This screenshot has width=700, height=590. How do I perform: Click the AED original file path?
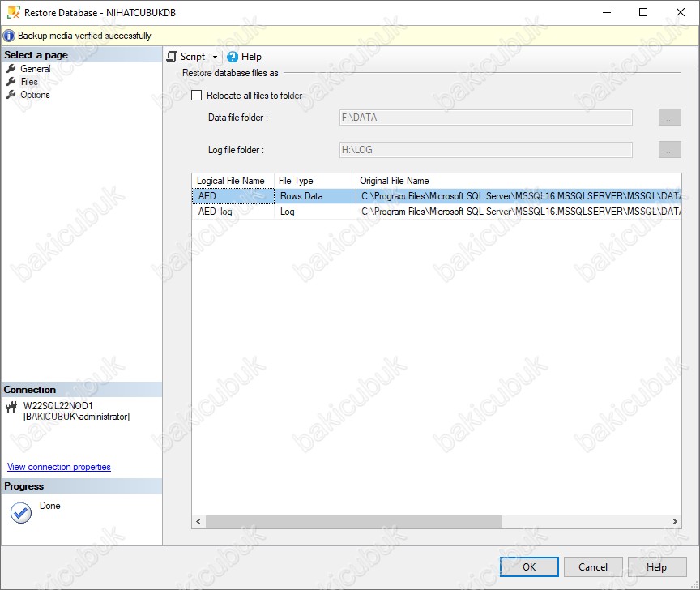click(519, 196)
